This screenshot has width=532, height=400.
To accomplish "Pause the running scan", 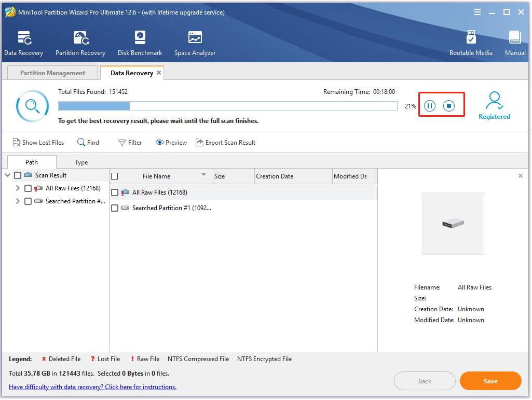I will pos(430,106).
